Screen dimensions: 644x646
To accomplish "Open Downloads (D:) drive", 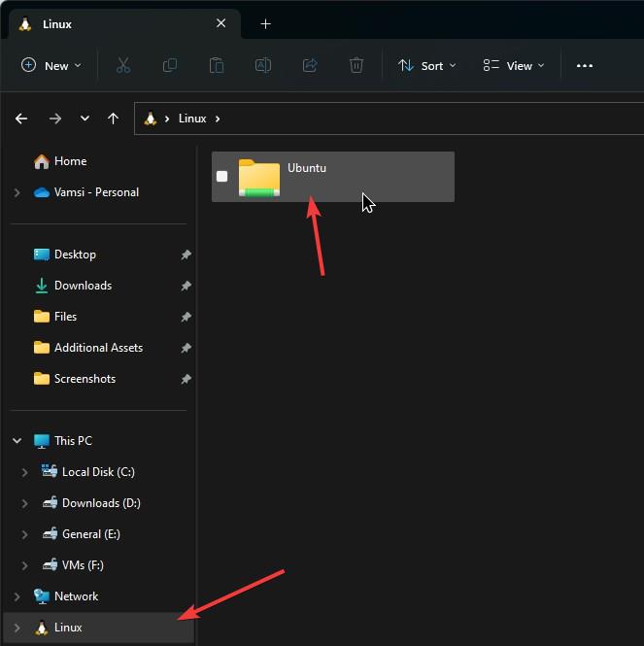I will 101,503.
